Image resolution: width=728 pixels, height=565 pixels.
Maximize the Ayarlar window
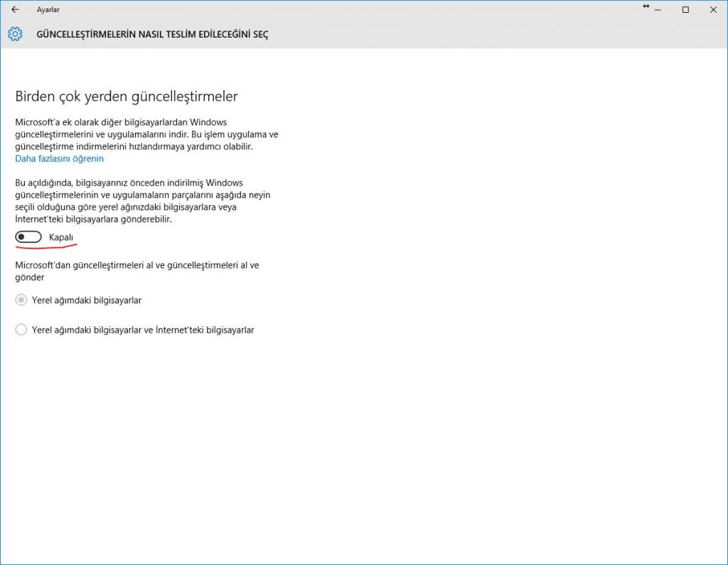tap(685, 10)
